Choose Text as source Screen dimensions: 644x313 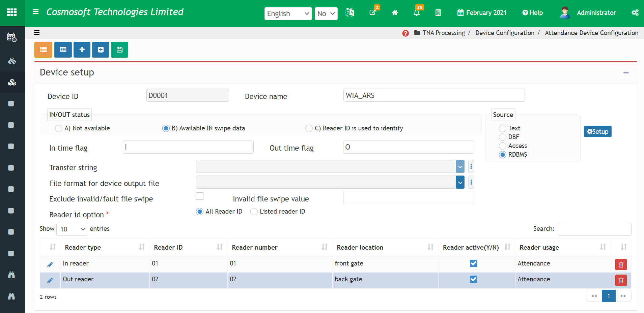coord(503,128)
